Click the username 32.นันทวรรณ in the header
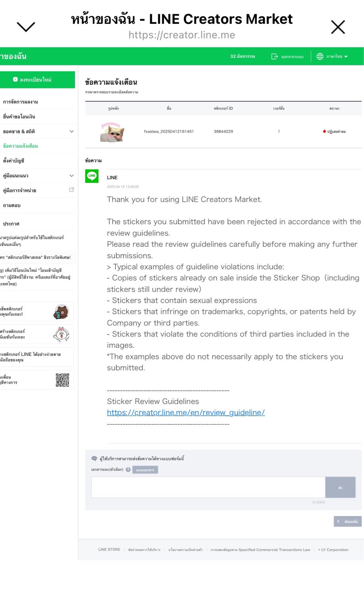 (x=243, y=57)
